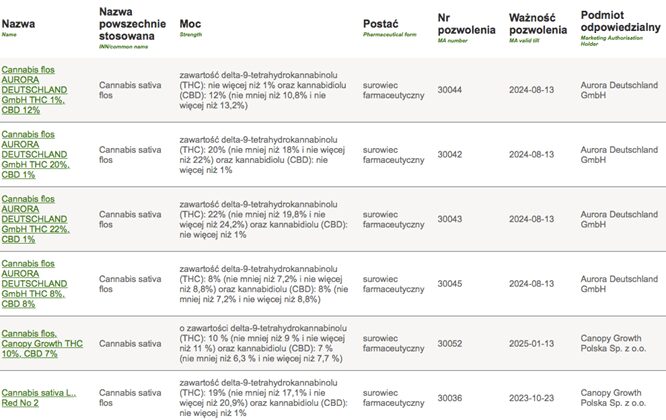666x420 pixels.
Task: Click the Ważność pozwolenia column header
Action: (x=538, y=24)
